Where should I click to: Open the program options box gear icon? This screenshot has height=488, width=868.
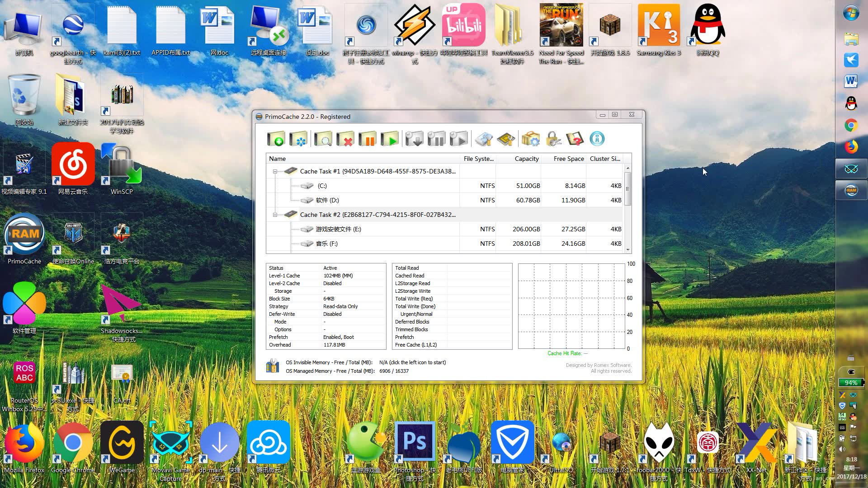tap(531, 139)
